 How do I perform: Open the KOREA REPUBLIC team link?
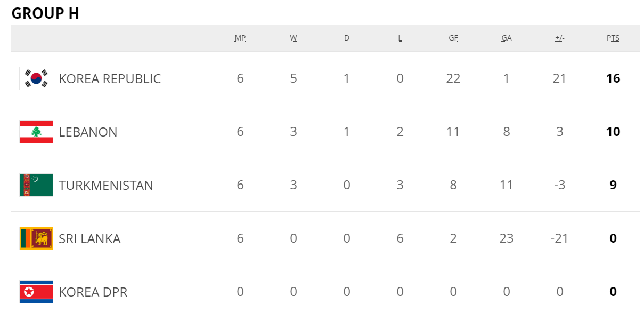point(110,79)
